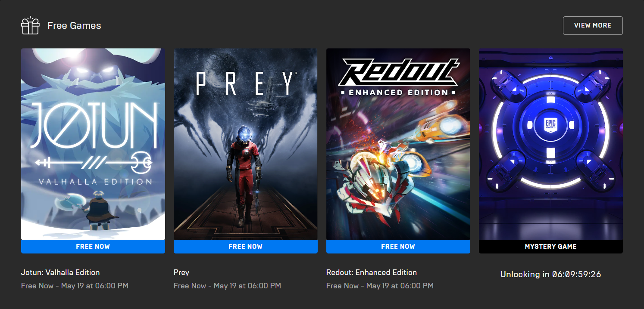Screen dimensions: 644x309
Task: Click the Free Now banner under Jotun
Action: coord(93,247)
